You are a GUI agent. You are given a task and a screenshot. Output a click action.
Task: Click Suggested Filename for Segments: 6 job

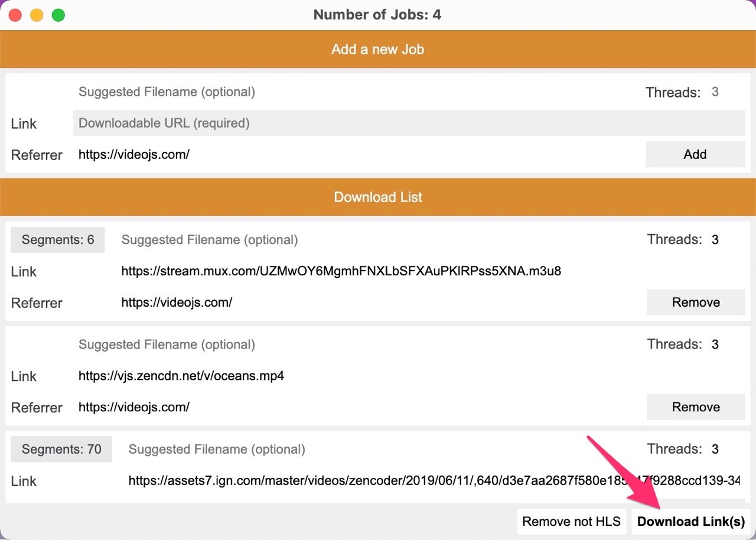[x=378, y=240]
